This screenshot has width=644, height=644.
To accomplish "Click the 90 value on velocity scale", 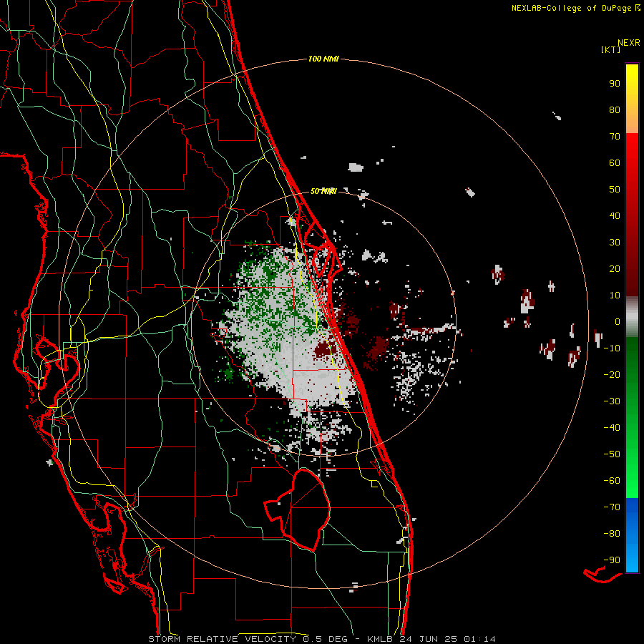I will pos(615,84).
